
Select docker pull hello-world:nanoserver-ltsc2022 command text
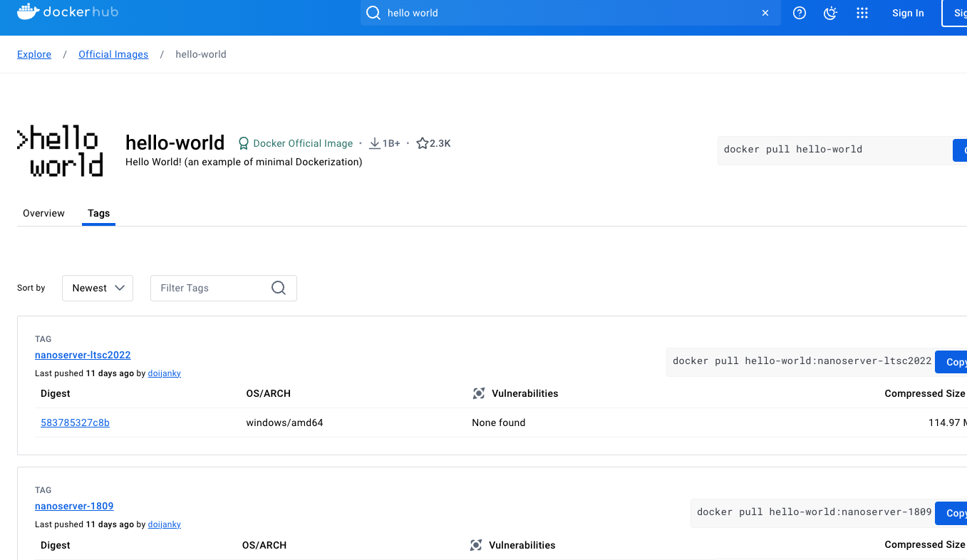802,361
